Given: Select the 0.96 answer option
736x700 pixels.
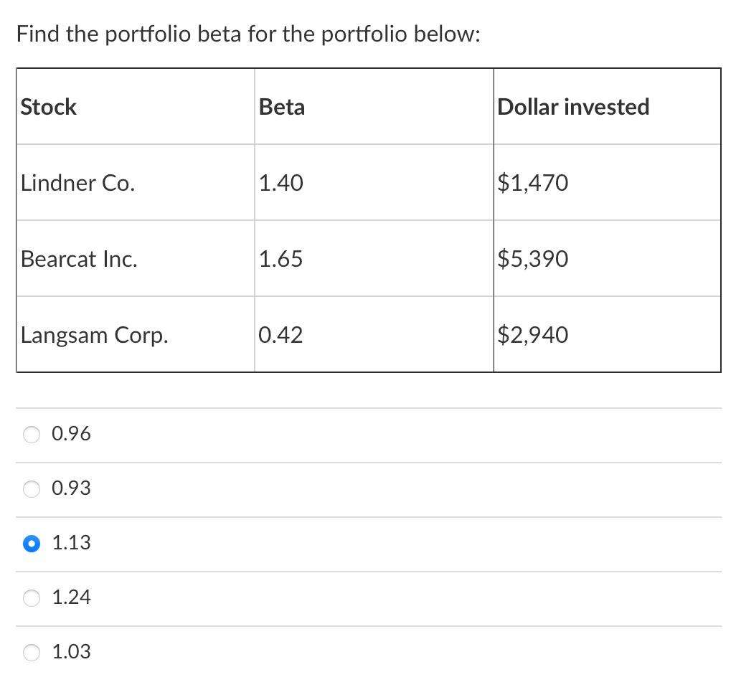Looking at the screenshot, I should [32, 434].
